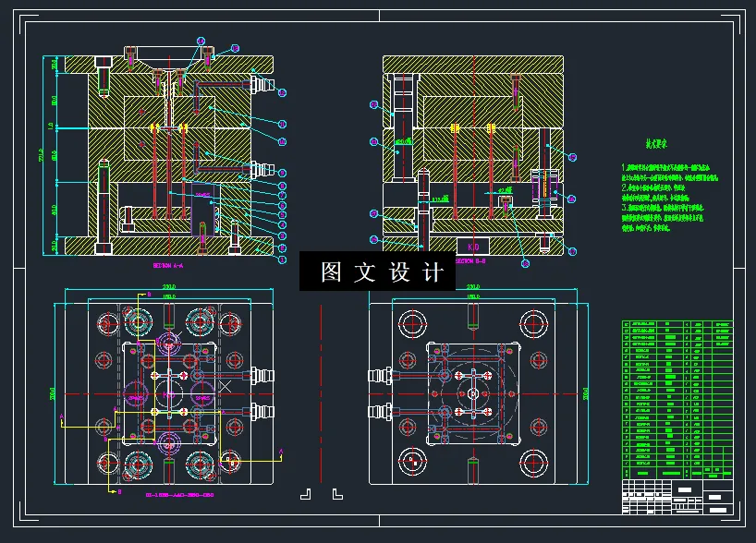Click part balloon number 6
The height and width of the screenshot is (543, 756).
[x=283, y=205]
